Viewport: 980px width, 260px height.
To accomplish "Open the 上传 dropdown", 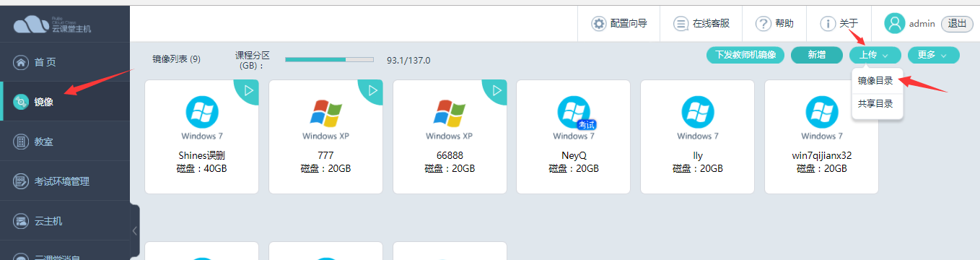I will (x=875, y=55).
